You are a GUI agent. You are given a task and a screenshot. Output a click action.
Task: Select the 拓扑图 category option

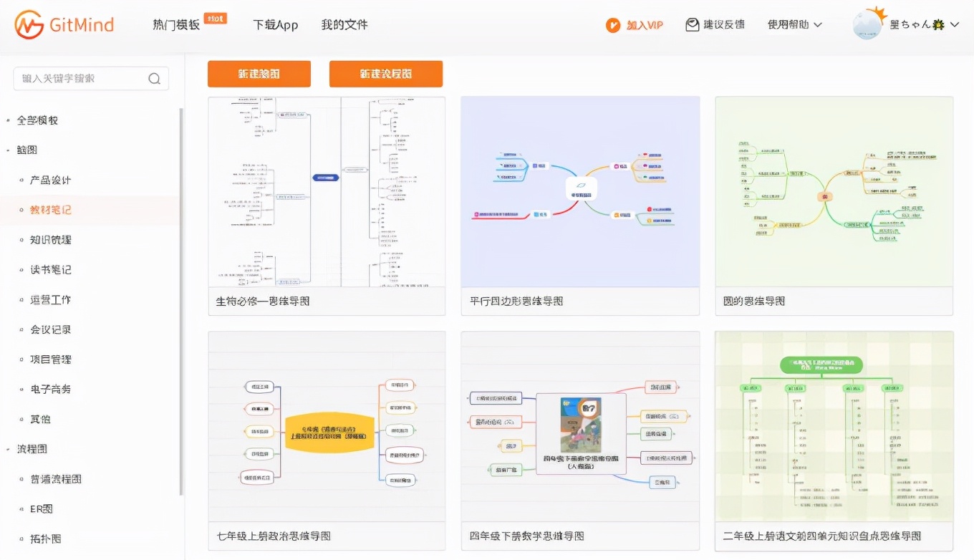[45, 539]
